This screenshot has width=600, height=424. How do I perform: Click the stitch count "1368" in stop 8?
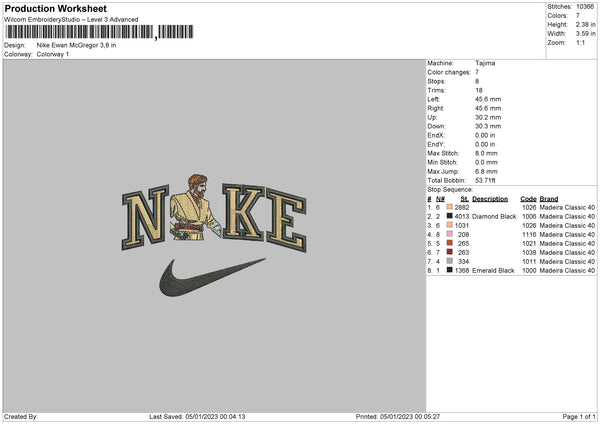pyautogui.click(x=462, y=271)
